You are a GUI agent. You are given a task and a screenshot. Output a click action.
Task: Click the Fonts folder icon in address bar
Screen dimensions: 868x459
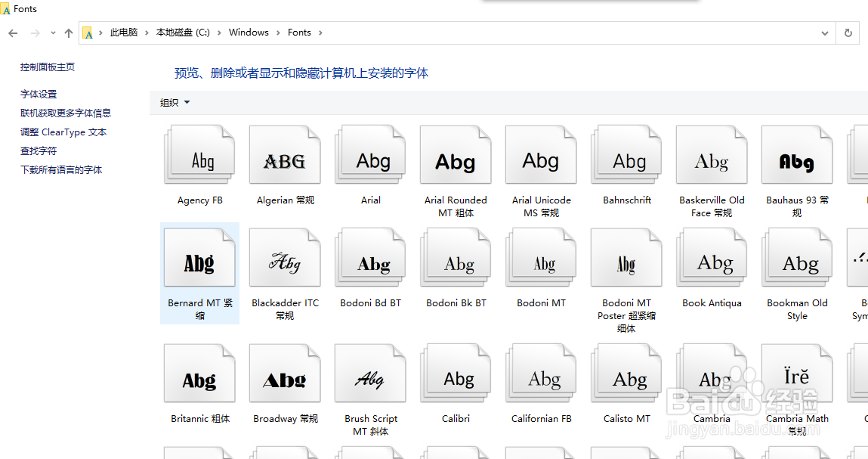click(x=88, y=33)
